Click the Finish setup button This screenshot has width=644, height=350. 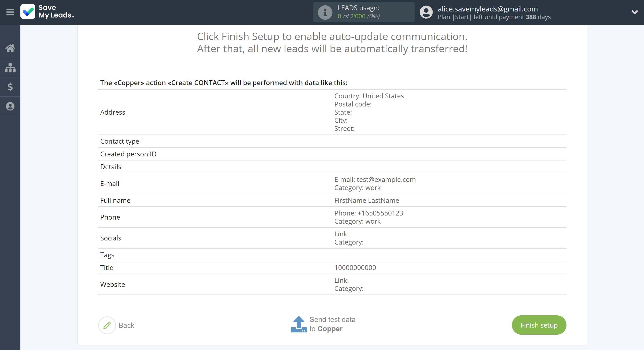539,325
